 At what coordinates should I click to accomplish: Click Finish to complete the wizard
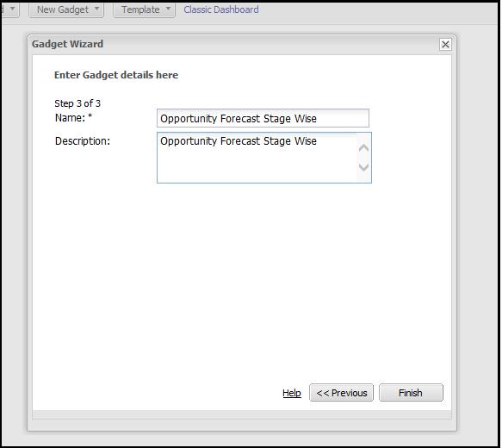coord(411,393)
